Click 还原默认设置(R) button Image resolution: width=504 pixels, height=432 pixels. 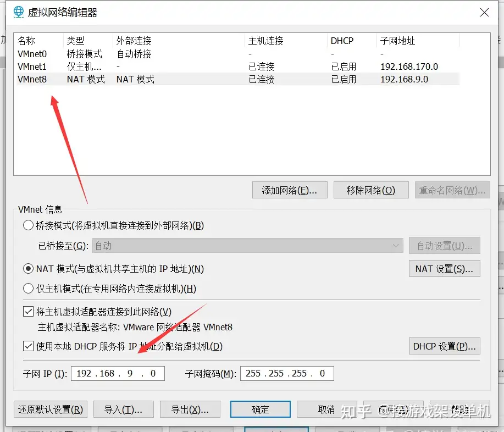pos(51,409)
